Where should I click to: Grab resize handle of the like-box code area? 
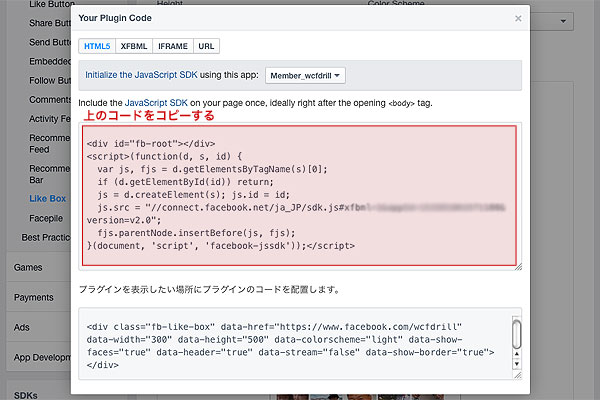pos(518,376)
